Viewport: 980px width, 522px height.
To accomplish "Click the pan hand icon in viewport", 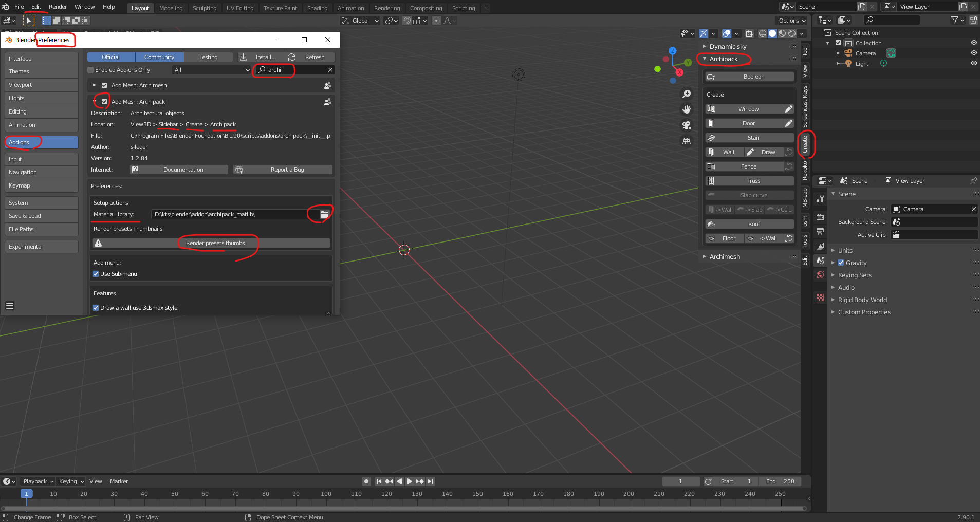I will (687, 109).
